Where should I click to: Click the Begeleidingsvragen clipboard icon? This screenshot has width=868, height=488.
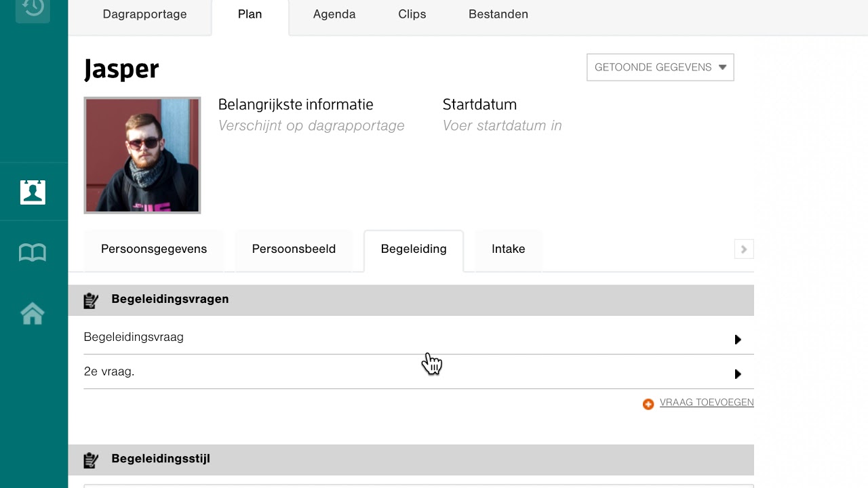click(x=91, y=300)
